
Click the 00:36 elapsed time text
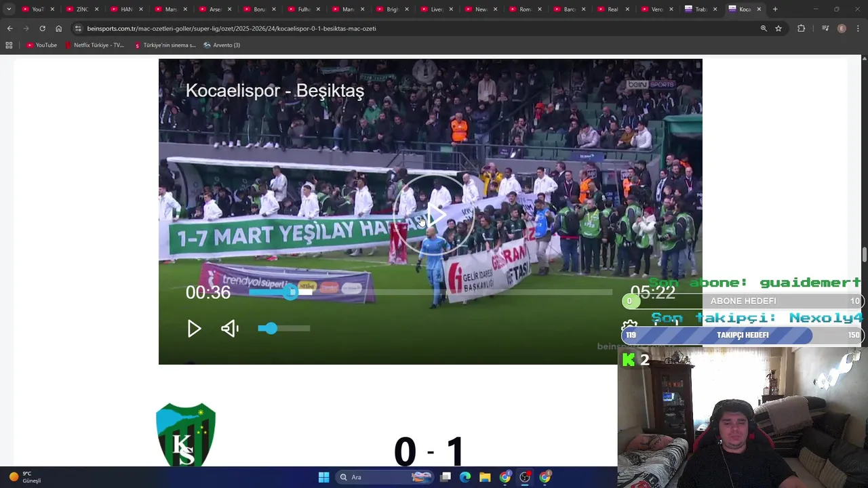tap(208, 292)
